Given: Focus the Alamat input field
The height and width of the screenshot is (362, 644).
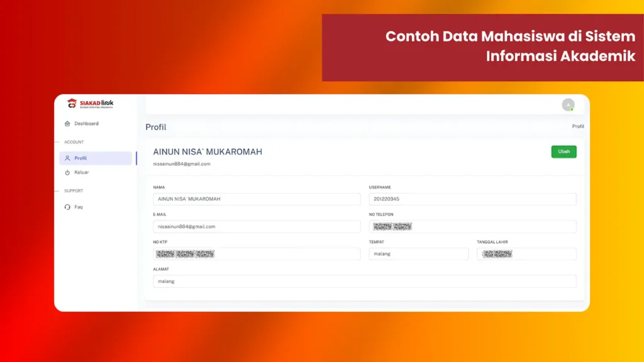Looking at the screenshot, I should [x=365, y=281].
